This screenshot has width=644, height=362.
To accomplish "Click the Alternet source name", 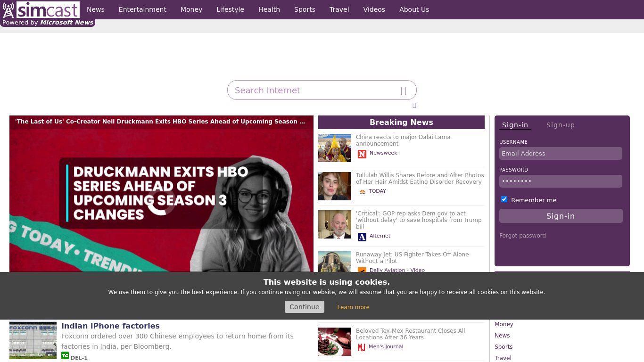I will [380, 236].
